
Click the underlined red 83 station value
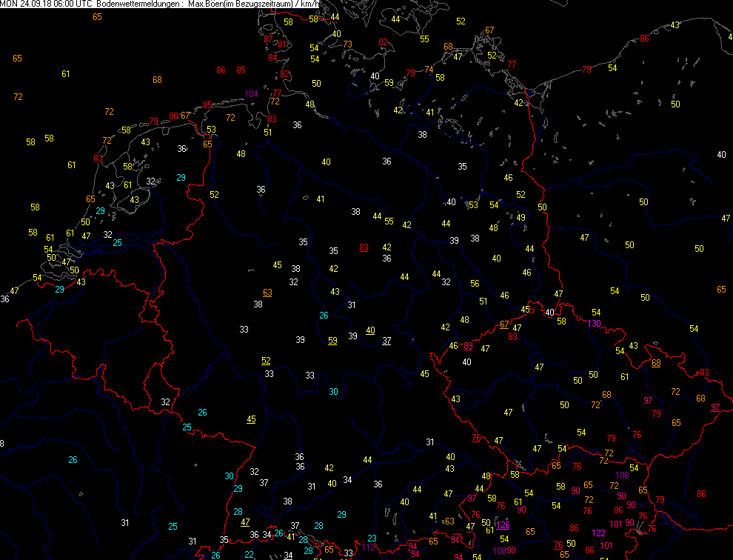(364, 247)
